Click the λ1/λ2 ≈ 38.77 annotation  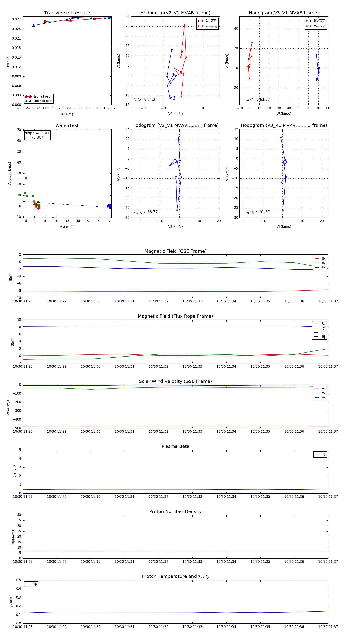pos(146,212)
